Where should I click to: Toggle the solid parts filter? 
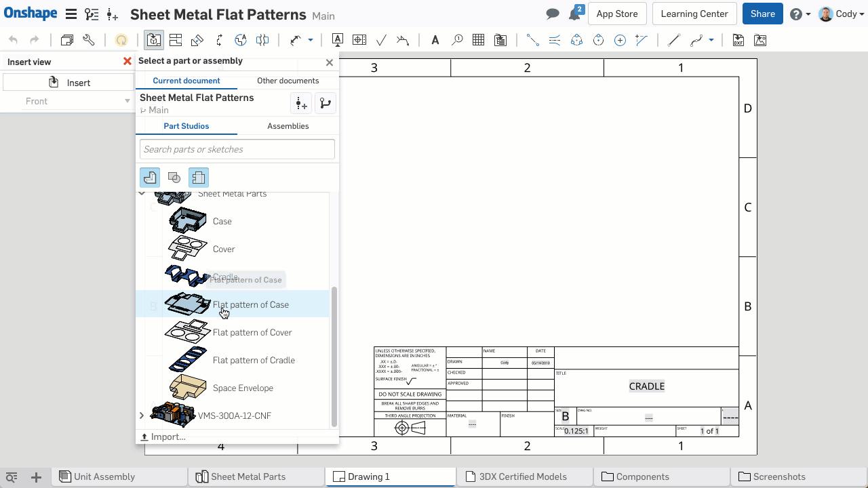150,177
